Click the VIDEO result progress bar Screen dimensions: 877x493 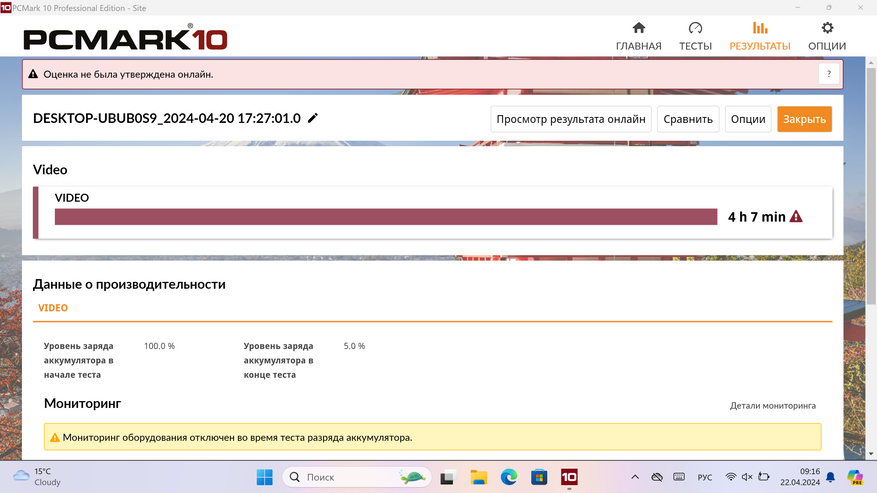click(x=386, y=217)
